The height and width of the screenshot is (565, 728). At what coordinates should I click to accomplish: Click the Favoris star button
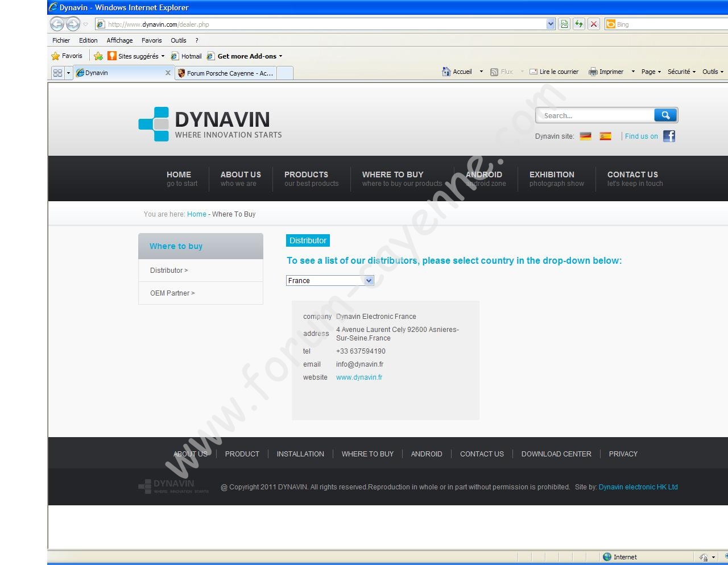(67, 56)
